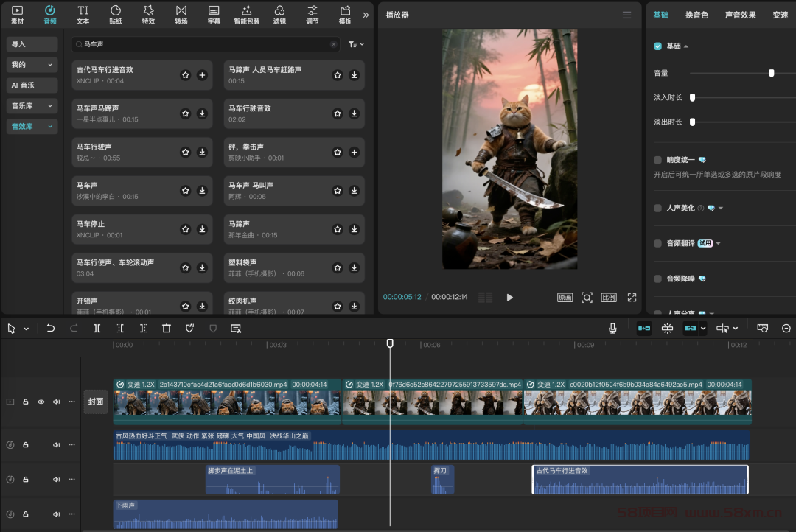The image size is (796, 532).
Task: Collapse the 基础 section arrow
Action: coord(686,46)
